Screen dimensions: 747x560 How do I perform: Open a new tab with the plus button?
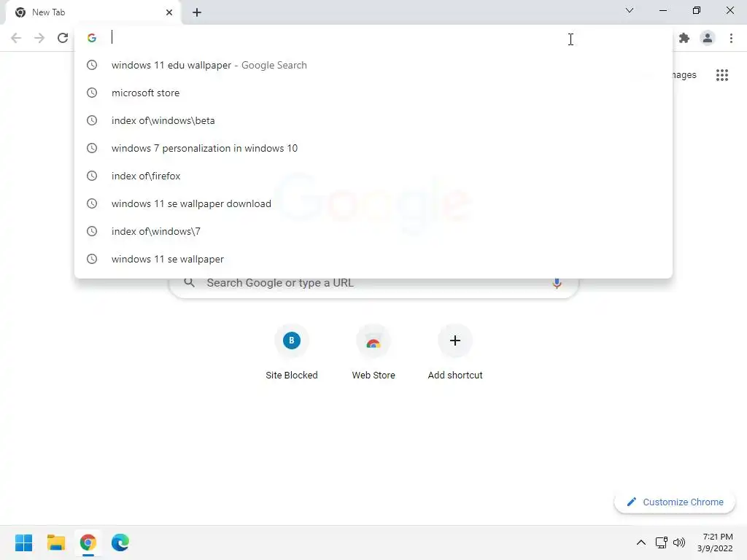tap(197, 12)
